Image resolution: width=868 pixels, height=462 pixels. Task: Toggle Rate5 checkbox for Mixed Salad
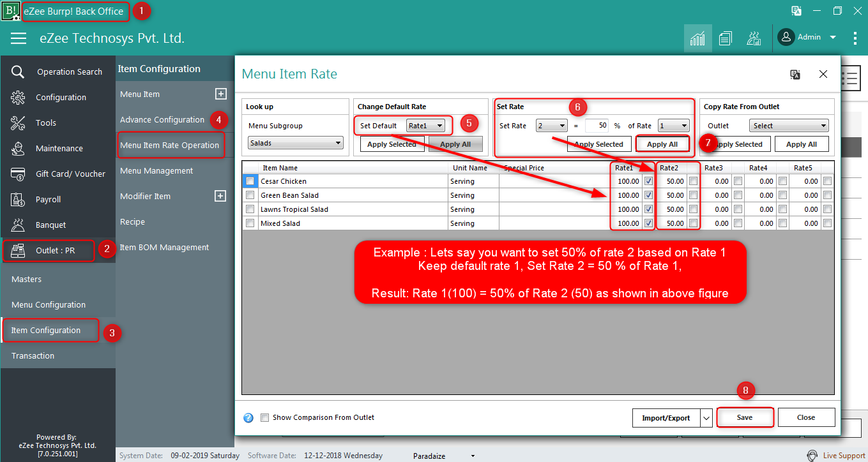(x=827, y=223)
